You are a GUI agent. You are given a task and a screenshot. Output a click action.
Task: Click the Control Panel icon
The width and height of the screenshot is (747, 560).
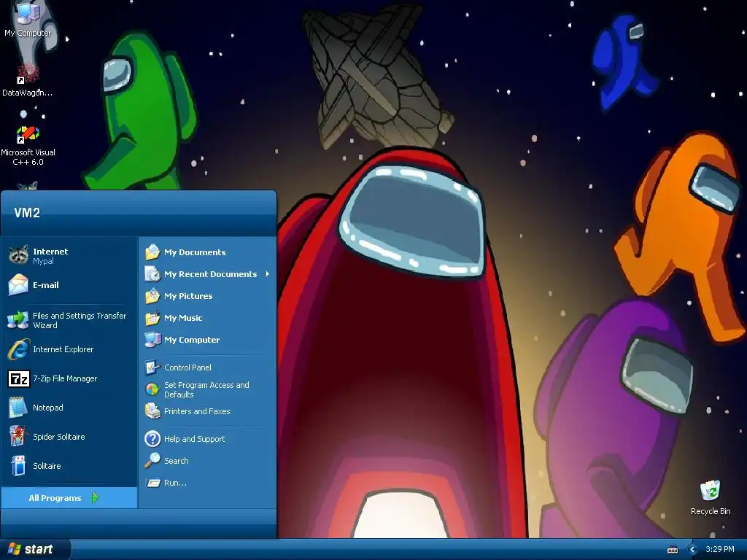152,367
